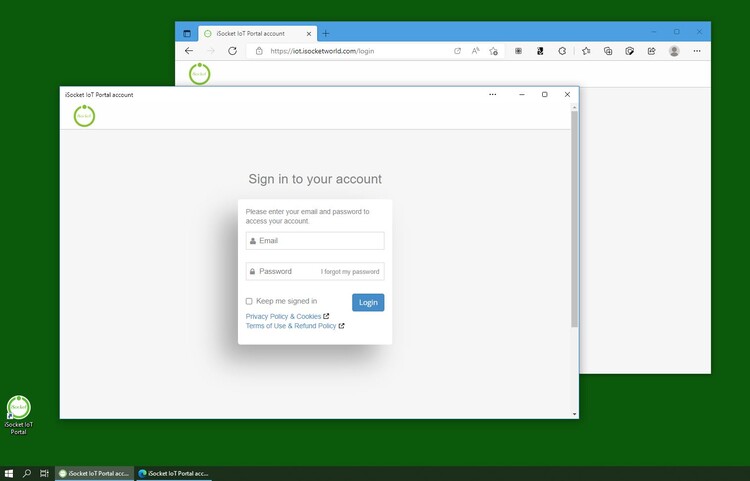Open a new tab in Edge
750x481 pixels.
tap(325, 33)
